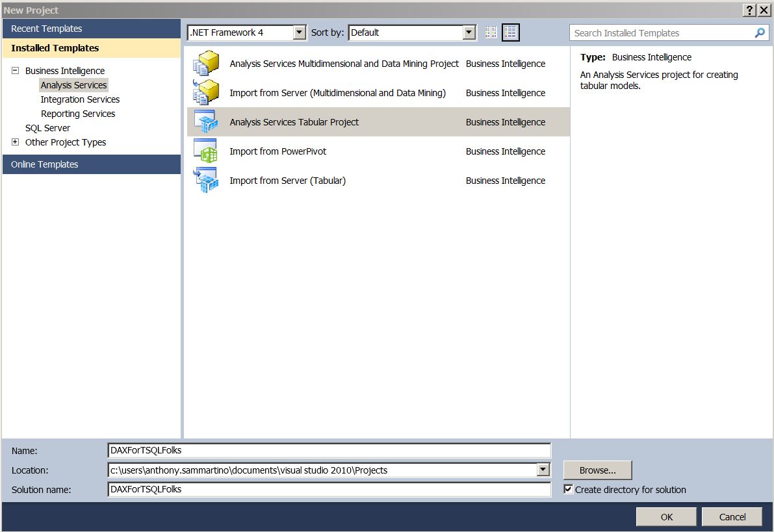Click the project Name input field
Viewport: 774px width, 532px height.
[329, 450]
